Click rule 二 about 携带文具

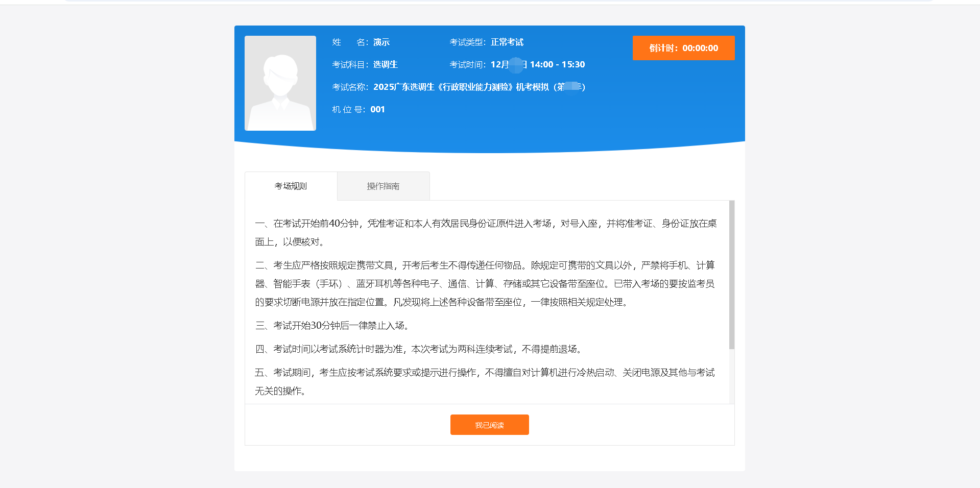[485, 284]
